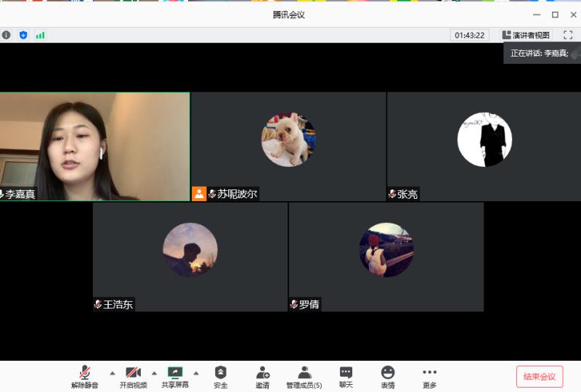Minimize the 腾讯会议 window
The width and height of the screenshot is (581, 392).
pos(537,15)
